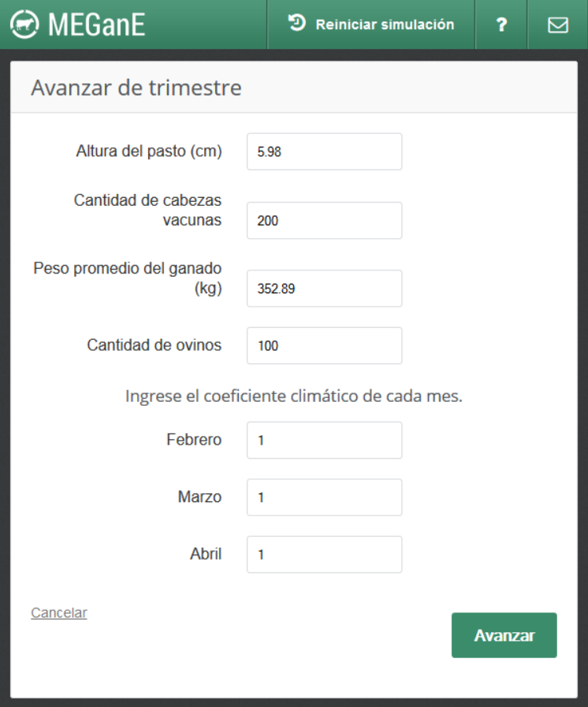588x707 pixels.
Task: Click the Cantidad de ovinos label
Action: (154, 345)
